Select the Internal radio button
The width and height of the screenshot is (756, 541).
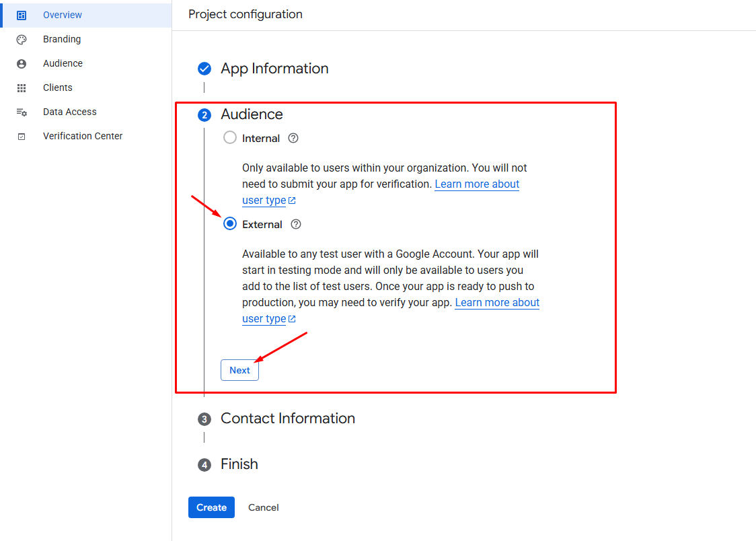(230, 138)
